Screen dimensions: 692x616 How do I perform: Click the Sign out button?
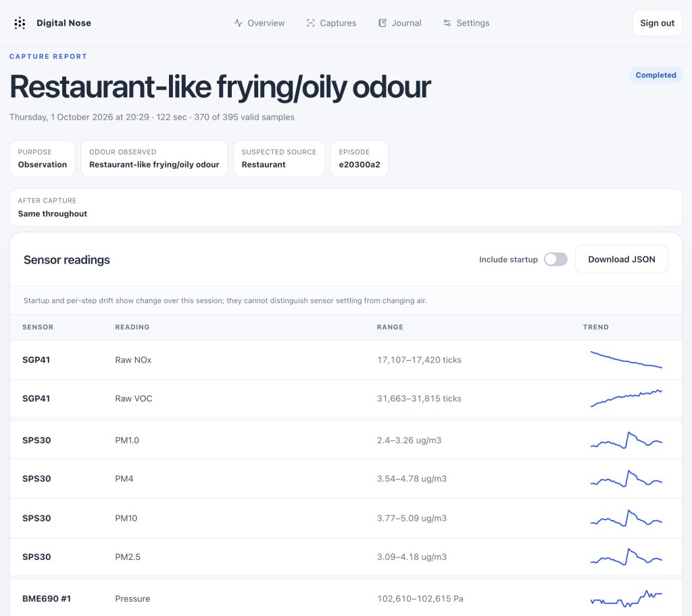point(657,23)
